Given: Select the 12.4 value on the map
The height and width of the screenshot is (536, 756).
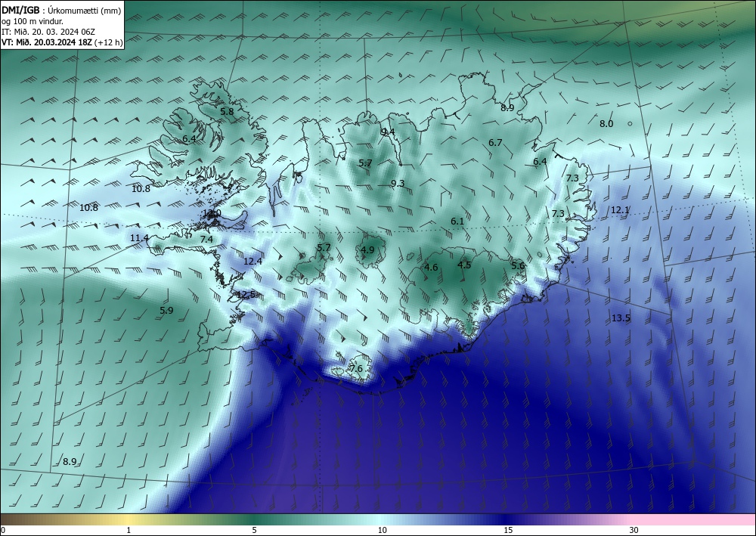Looking at the screenshot, I should point(253,262).
